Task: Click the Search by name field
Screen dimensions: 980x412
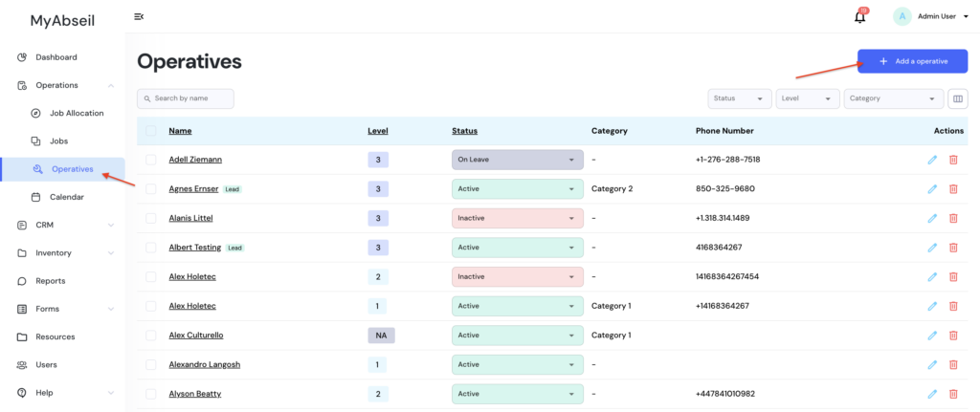Action: pyautogui.click(x=186, y=98)
